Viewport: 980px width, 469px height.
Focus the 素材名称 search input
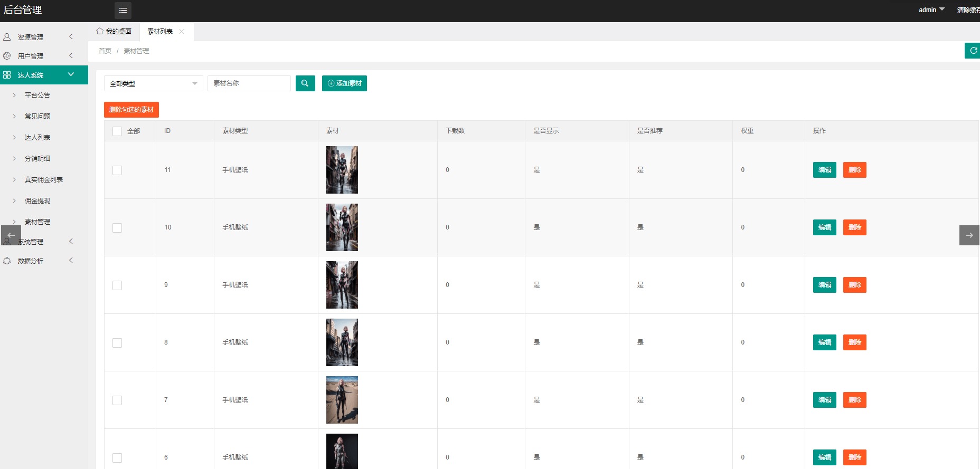click(x=249, y=83)
